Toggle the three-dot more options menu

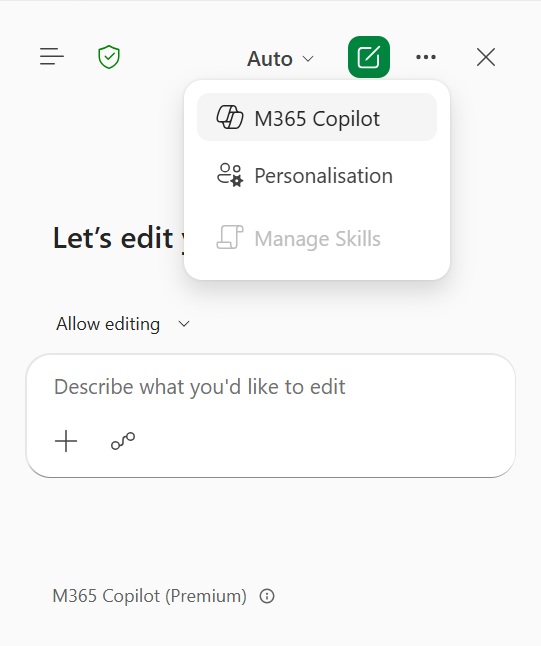[426, 57]
